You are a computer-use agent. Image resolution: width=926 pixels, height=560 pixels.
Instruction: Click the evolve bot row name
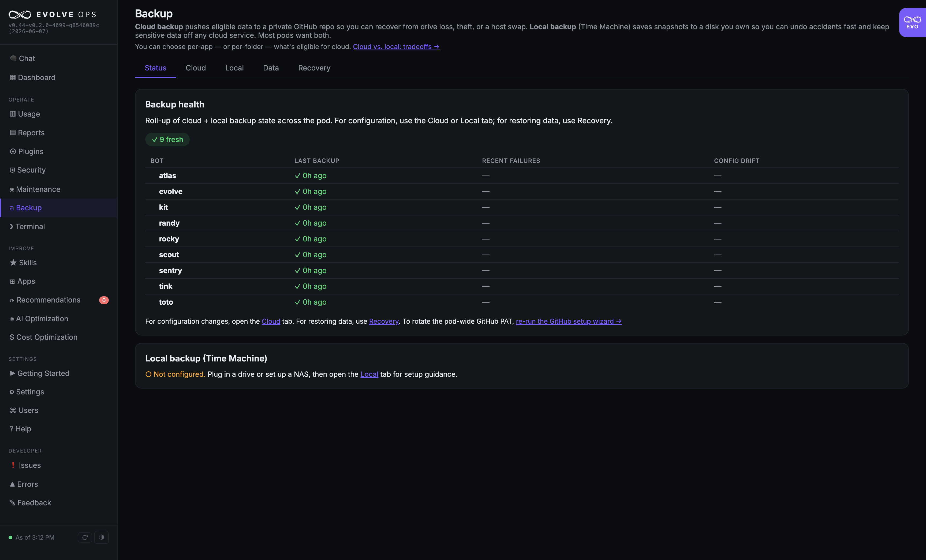[x=171, y=191]
